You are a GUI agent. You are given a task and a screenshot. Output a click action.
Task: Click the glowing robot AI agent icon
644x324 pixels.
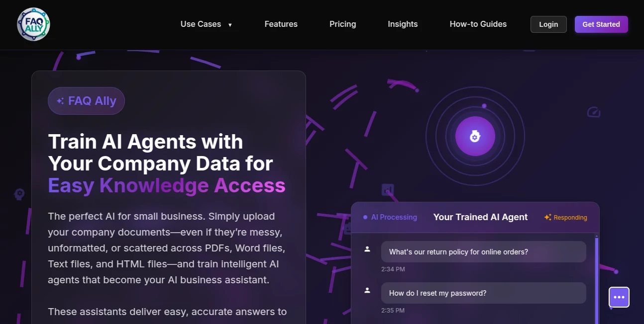(x=475, y=136)
